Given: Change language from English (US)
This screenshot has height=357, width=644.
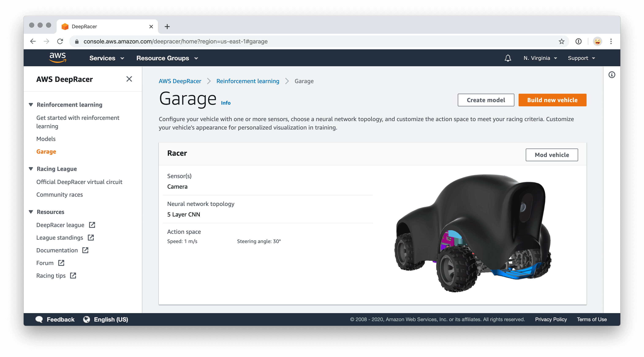Looking at the screenshot, I should pos(111,319).
